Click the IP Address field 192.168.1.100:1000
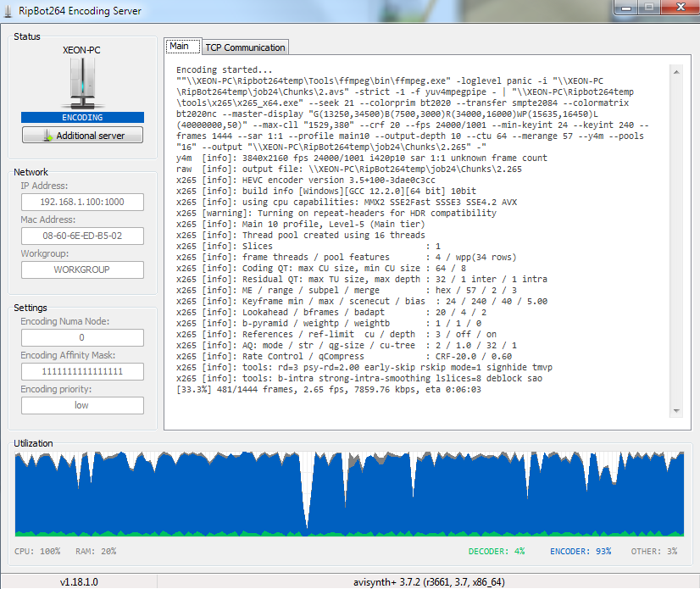The width and height of the screenshot is (700, 589). point(82,202)
